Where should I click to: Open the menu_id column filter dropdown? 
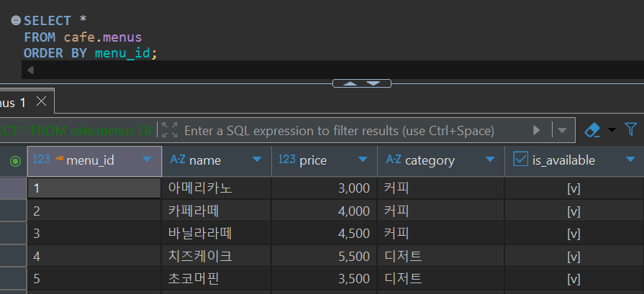[147, 160]
